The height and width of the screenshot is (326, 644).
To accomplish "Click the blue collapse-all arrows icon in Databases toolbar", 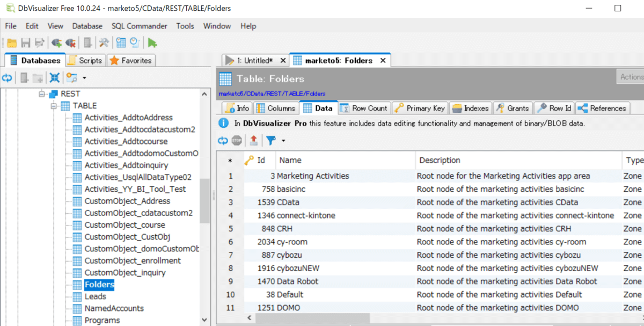I will coord(54,78).
